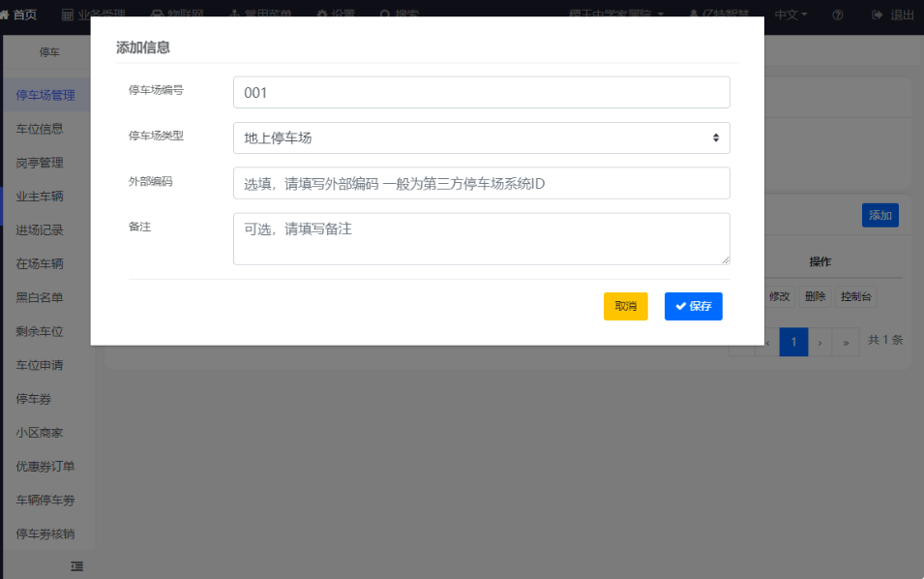Select 车位信息 in the sidebar

pos(40,129)
